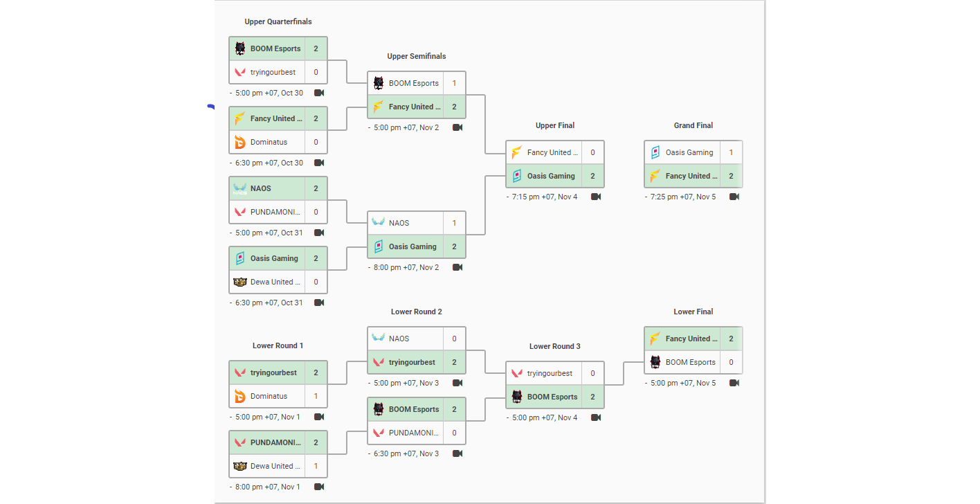980x504 pixels.
Task: Open video link for Grand Final match
Action: (x=734, y=197)
